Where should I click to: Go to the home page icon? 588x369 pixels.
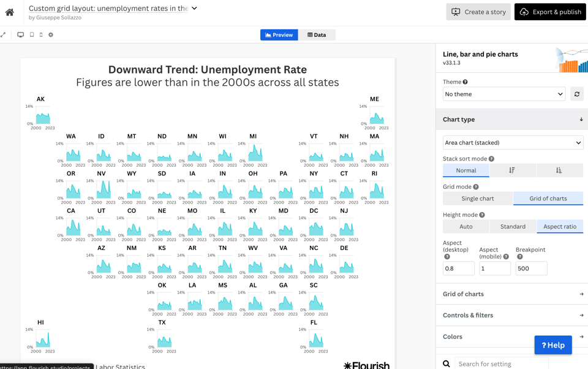pos(10,12)
